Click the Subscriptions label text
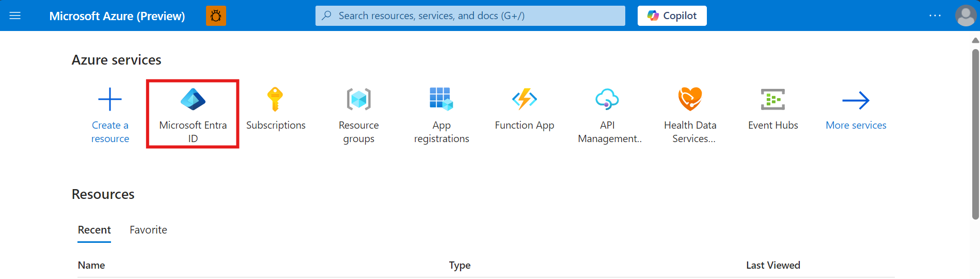This screenshot has height=279, width=980. coord(276,125)
